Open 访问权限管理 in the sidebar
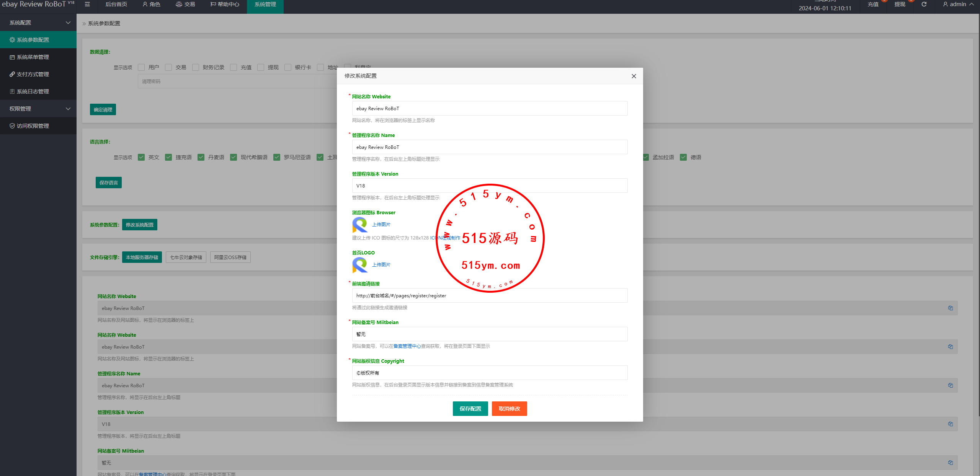980x476 pixels. pos(33,126)
